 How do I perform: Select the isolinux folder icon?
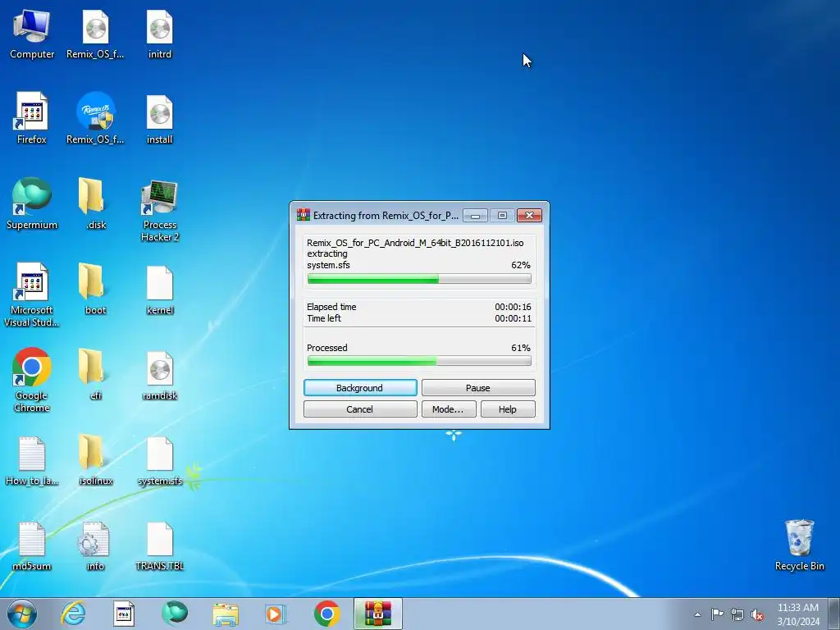coord(95,460)
